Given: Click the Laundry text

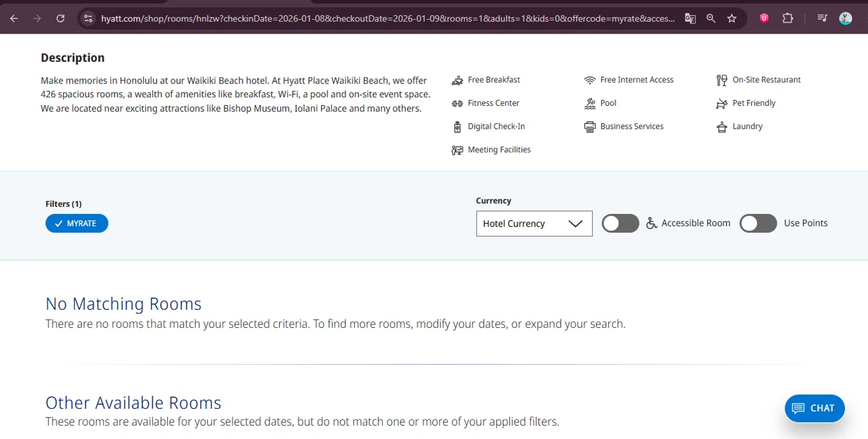Looking at the screenshot, I should tap(748, 126).
